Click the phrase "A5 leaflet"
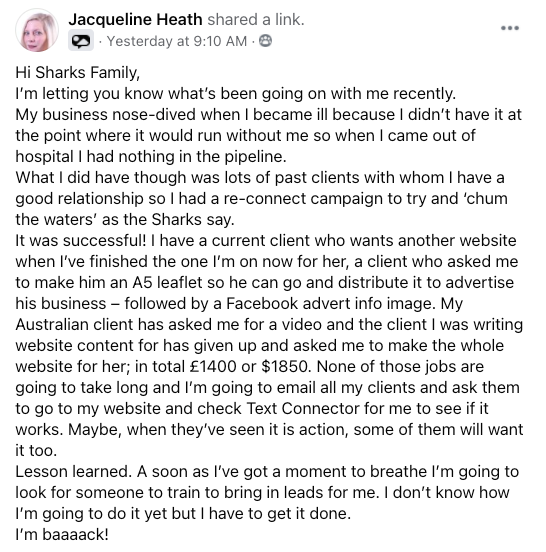 [x=168, y=282]
